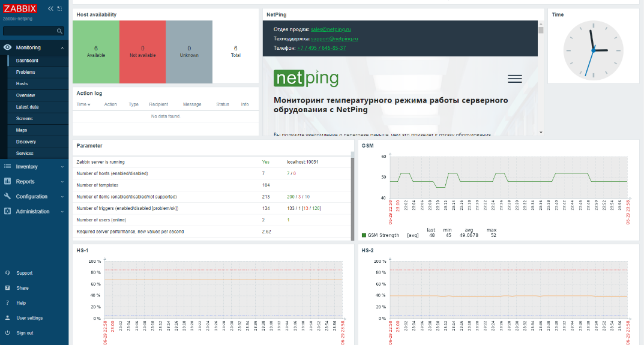Click the enabled hosts count 7 link
Screen dimensions: 644x345
pos(288,174)
